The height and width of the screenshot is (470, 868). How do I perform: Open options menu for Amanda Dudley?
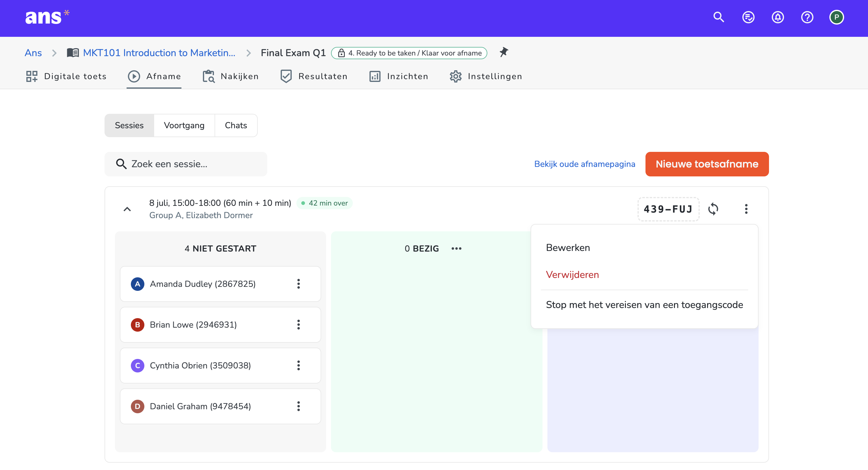[298, 284]
